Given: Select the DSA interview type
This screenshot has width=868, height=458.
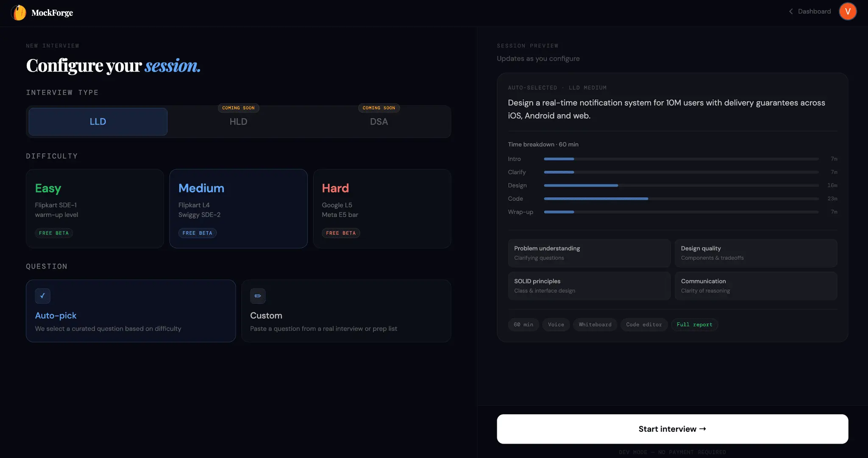Looking at the screenshot, I should pyautogui.click(x=379, y=122).
